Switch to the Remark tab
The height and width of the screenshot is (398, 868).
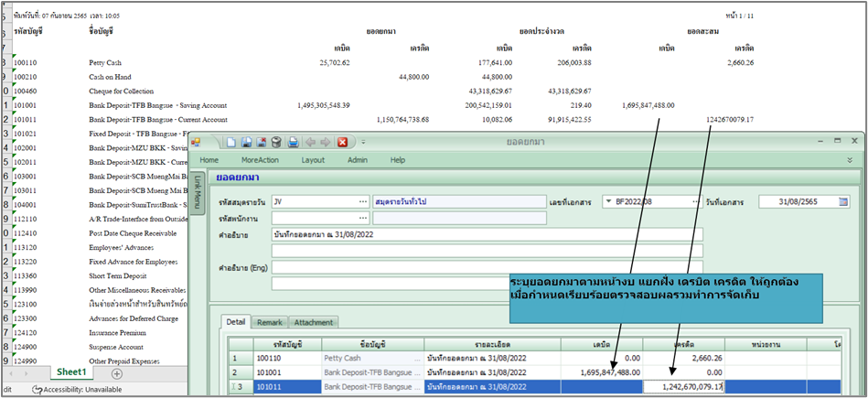(269, 322)
